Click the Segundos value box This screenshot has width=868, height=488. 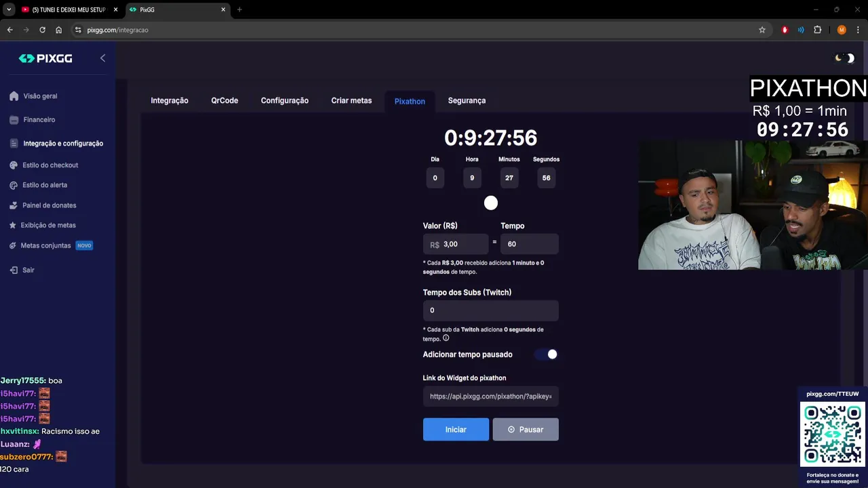(x=546, y=178)
